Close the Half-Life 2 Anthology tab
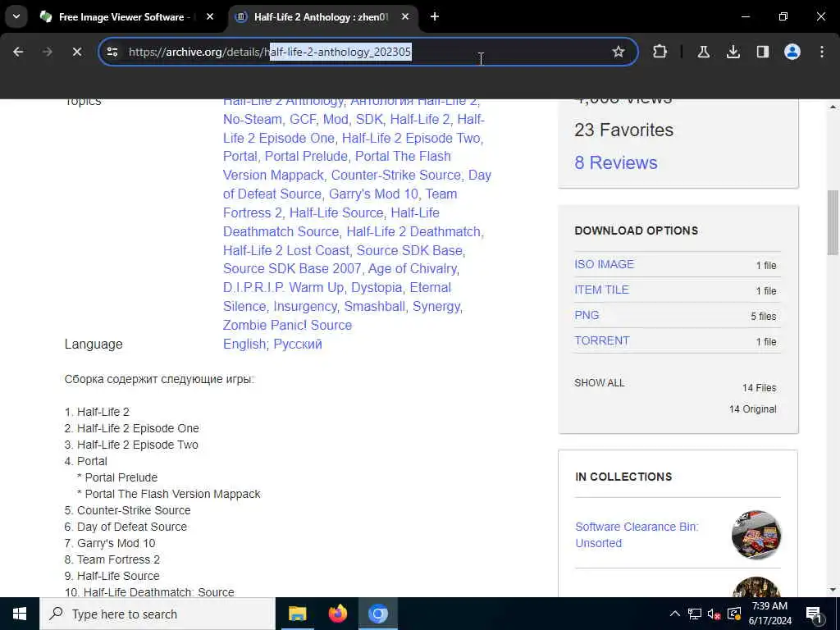The width and height of the screenshot is (840, 630). point(405,16)
